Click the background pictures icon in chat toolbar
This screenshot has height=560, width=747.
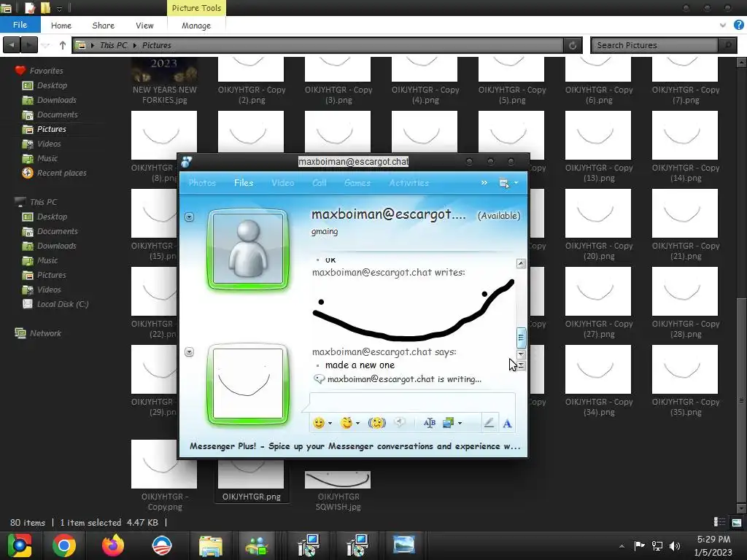pos(449,423)
